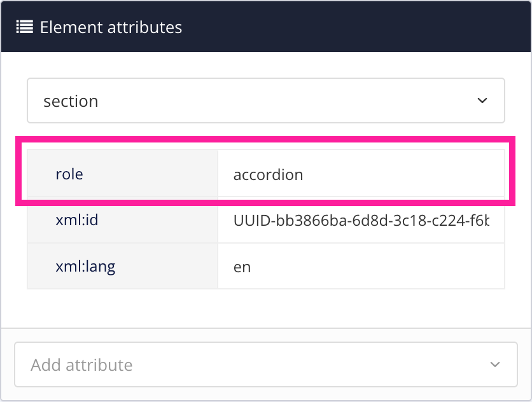
Task: Open the section element selector dropdown
Action: 265,100
